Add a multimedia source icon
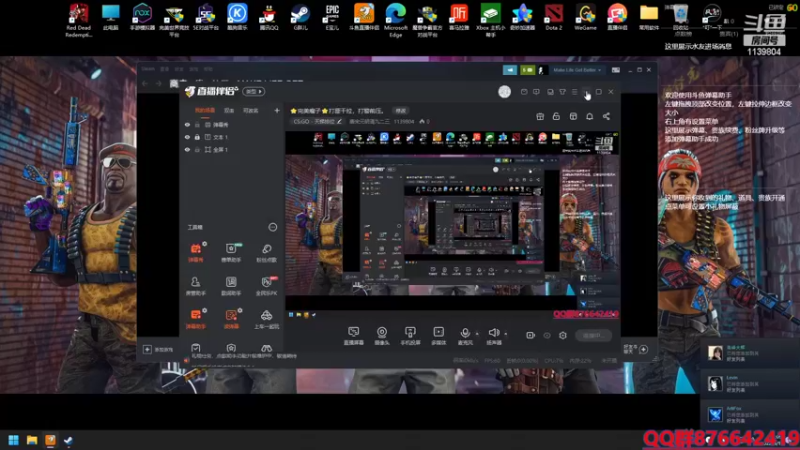 coord(439,336)
